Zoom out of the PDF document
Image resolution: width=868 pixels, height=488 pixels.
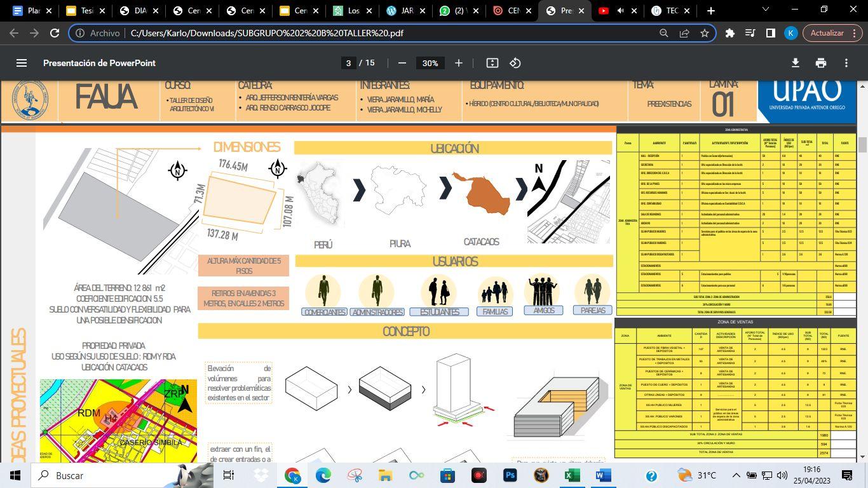point(402,63)
